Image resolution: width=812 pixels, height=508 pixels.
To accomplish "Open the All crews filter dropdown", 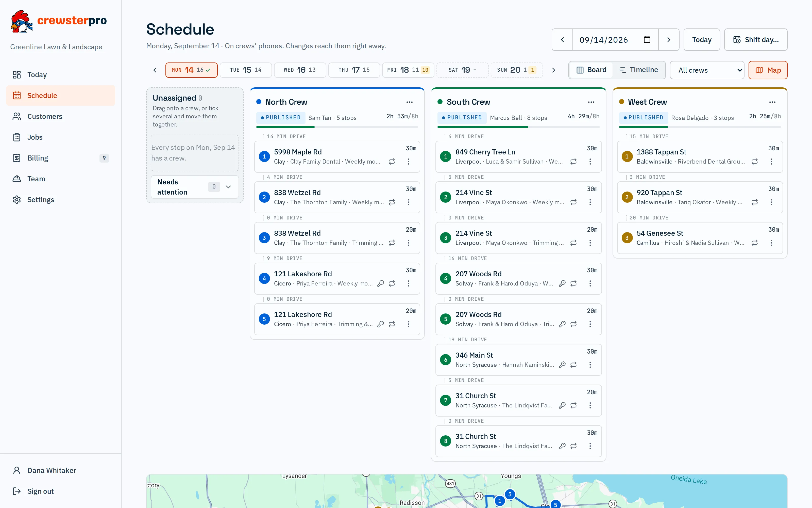I will pyautogui.click(x=707, y=70).
